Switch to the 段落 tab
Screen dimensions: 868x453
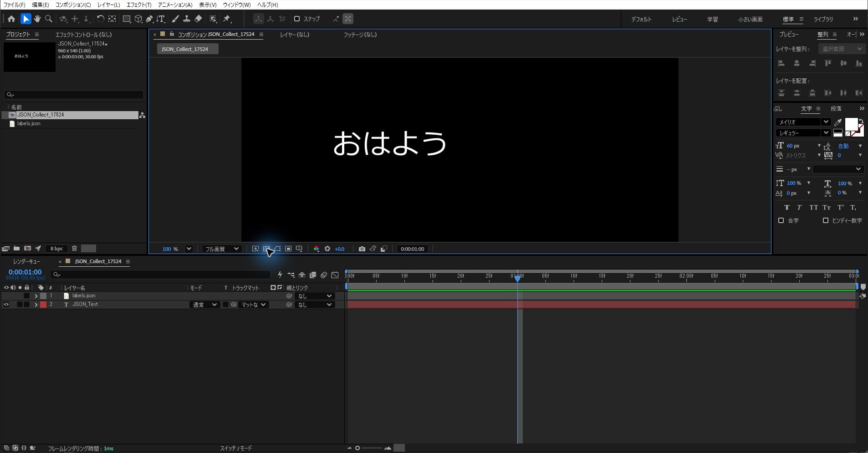click(836, 109)
